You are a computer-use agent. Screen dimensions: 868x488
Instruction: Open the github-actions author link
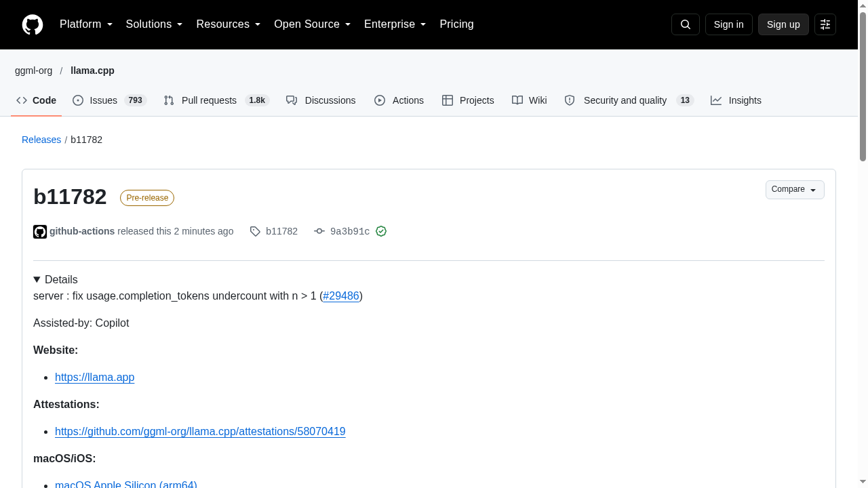pos(82,231)
